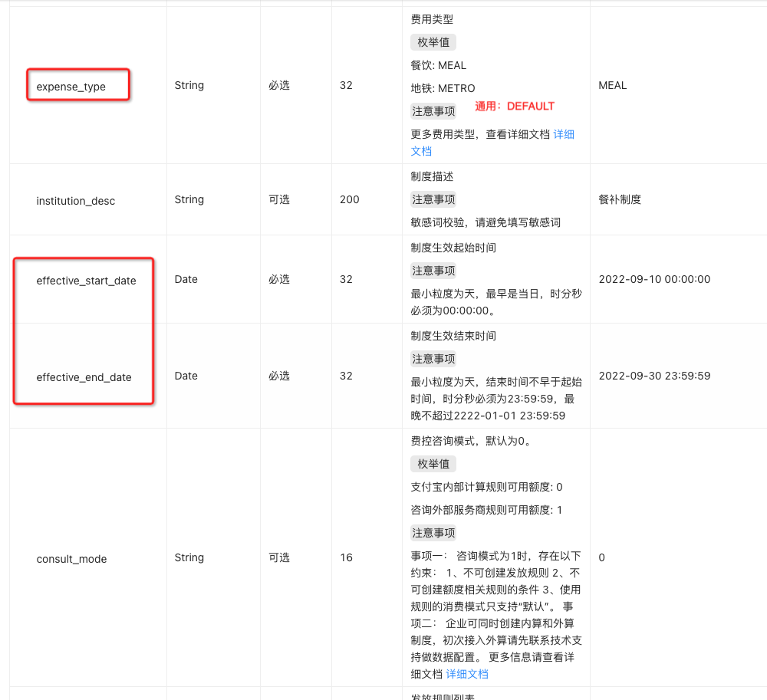Select the effective_start_date parameter name
The image size is (767, 700).
(86, 281)
